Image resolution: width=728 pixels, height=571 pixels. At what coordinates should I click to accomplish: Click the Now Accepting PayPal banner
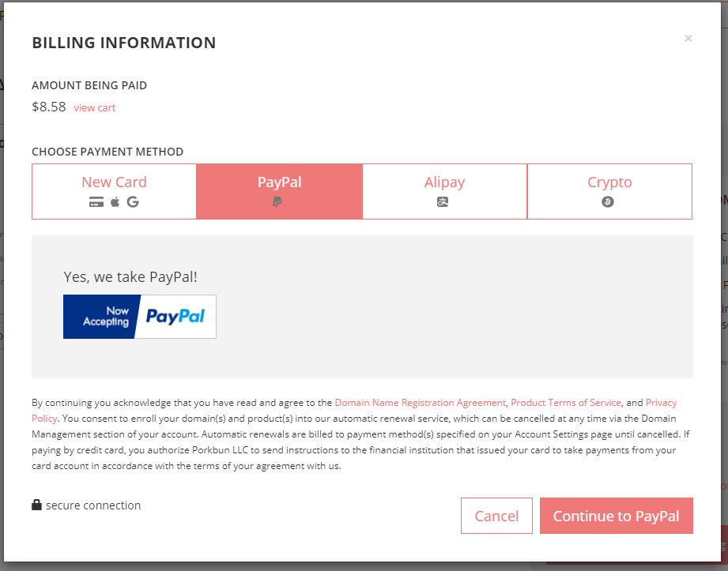point(140,317)
